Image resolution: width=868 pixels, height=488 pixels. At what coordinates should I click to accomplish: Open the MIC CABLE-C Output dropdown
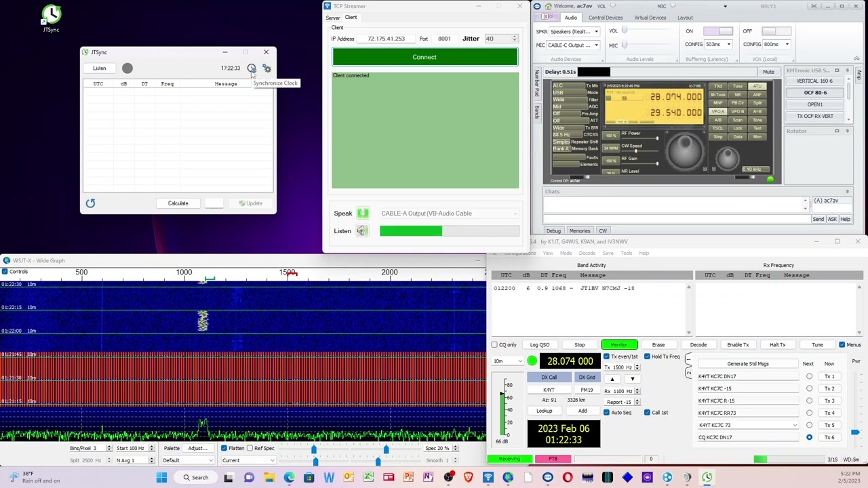pyautogui.click(x=574, y=45)
